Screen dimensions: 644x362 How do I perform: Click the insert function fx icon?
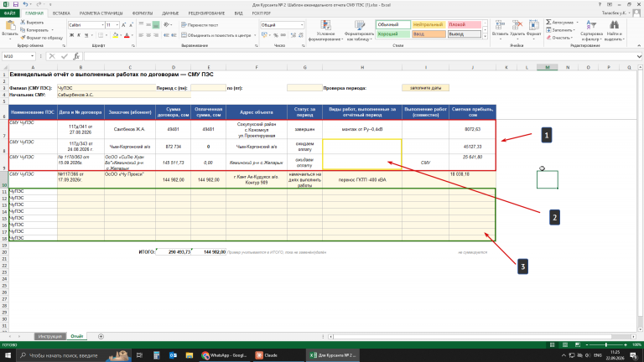tap(76, 56)
